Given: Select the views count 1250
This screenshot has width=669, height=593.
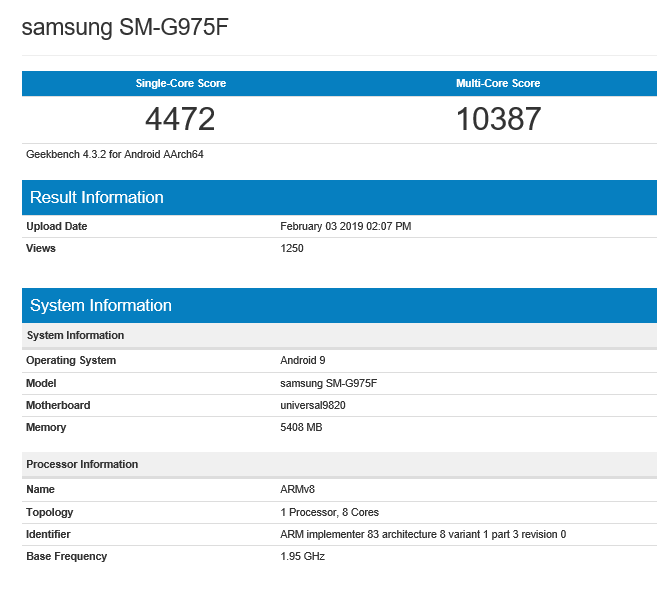Looking at the screenshot, I should point(292,248).
